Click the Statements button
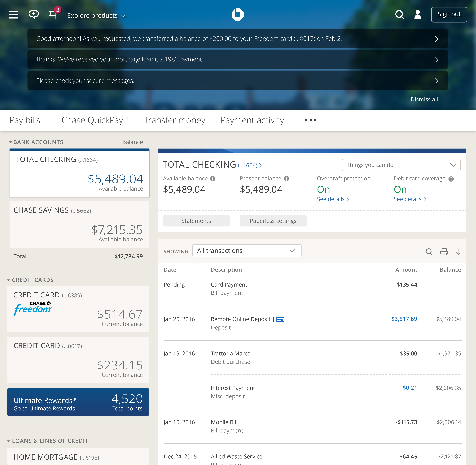 coord(196,221)
